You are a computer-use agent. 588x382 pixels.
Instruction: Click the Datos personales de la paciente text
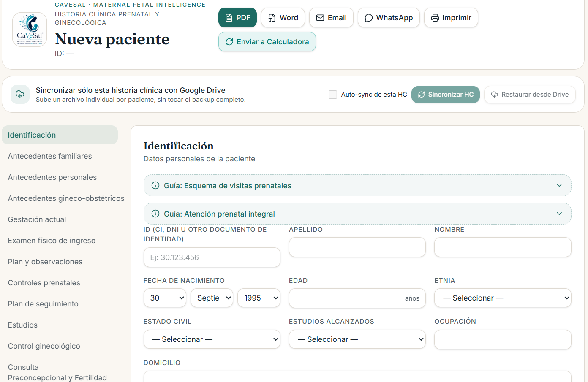pyautogui.click(x=199, y=159)
